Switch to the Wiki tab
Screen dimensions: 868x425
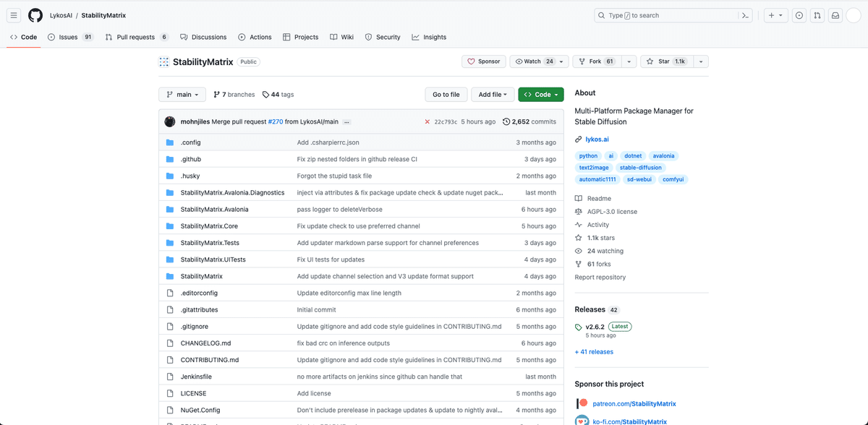[341, 37]
